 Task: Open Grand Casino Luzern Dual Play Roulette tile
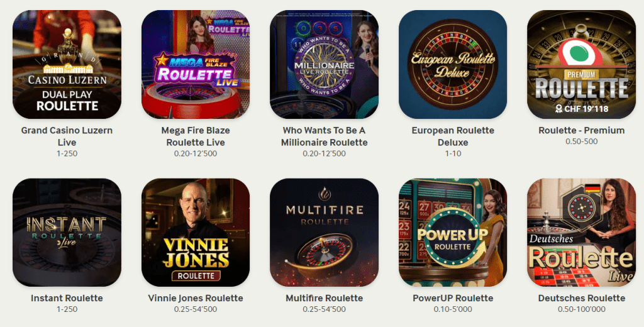point(67,65)
